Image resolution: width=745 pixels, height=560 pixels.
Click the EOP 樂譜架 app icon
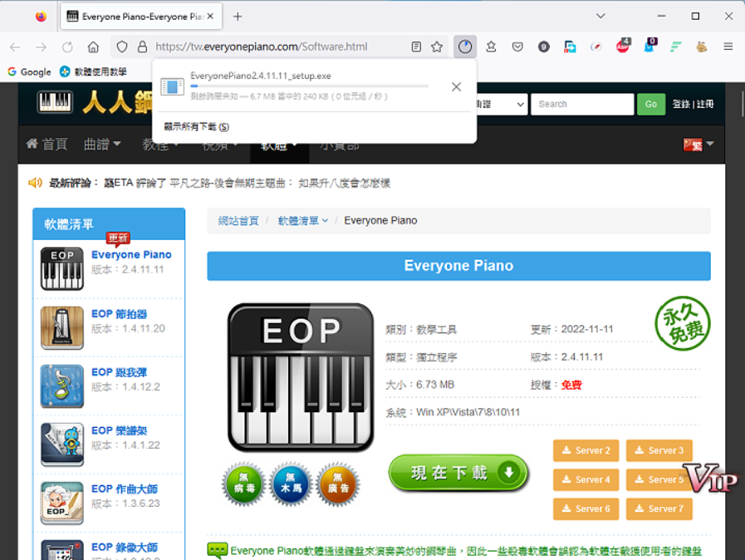pyautogui.click(x=61, y=445)
